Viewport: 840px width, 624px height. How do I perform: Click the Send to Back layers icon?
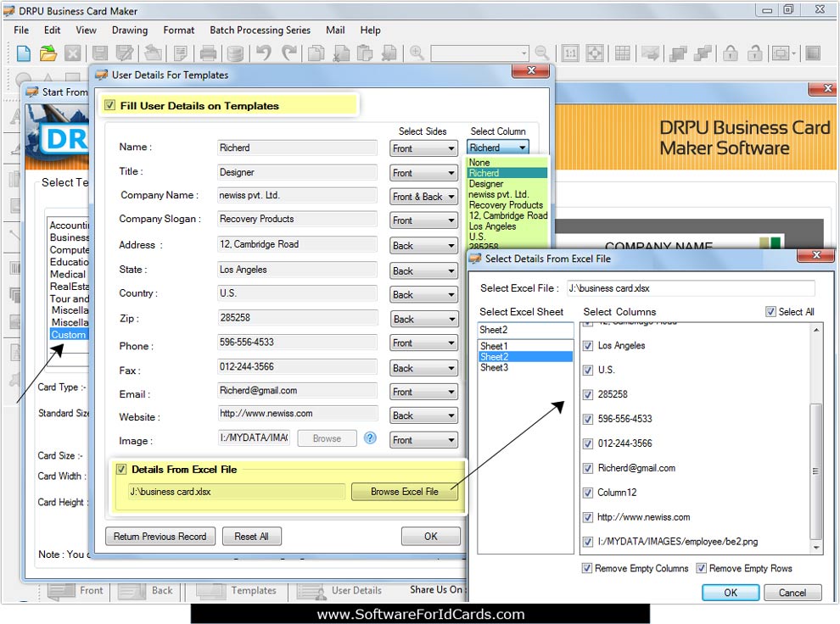click(x=703, y=53)
